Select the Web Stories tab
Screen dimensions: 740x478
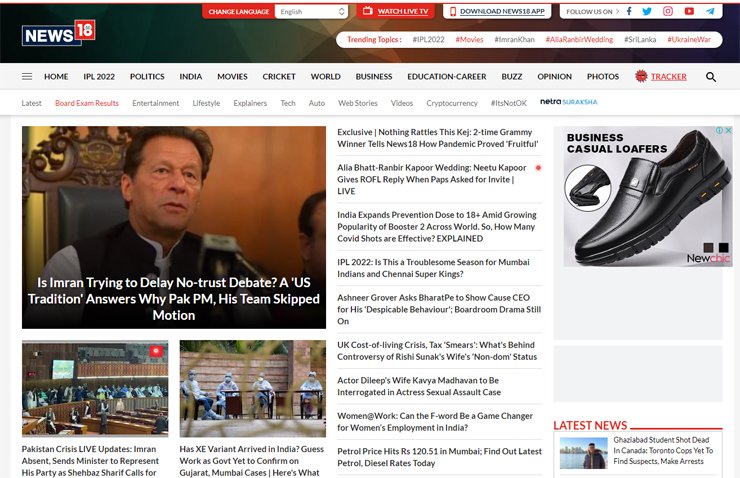[358, 103]
